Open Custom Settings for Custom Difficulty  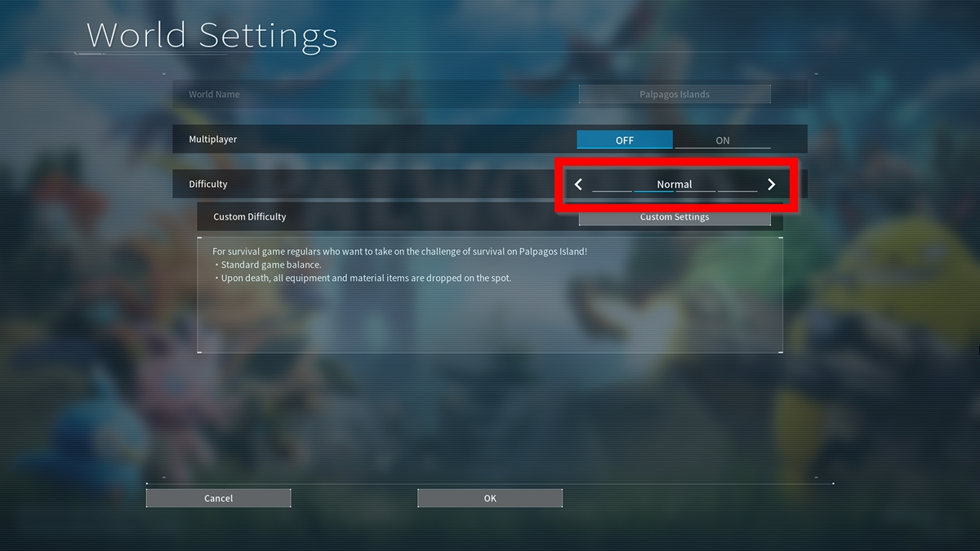(675, 216)
